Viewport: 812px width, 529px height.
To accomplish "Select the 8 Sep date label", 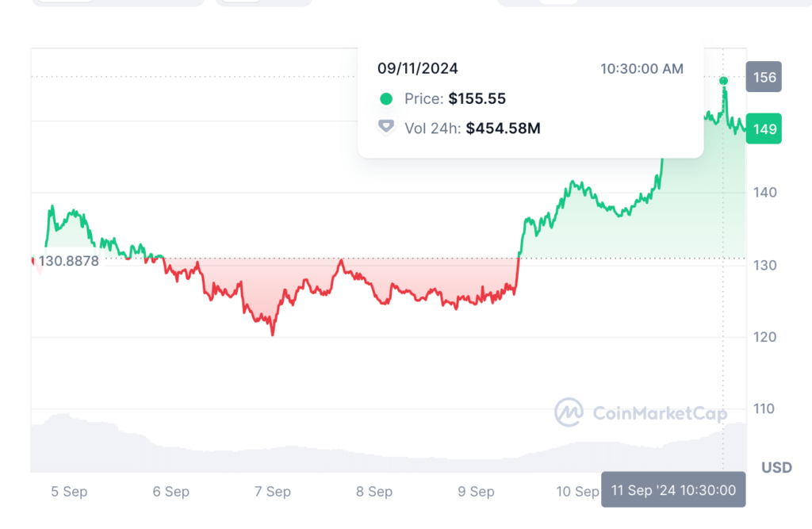I will tap(374, 492).
